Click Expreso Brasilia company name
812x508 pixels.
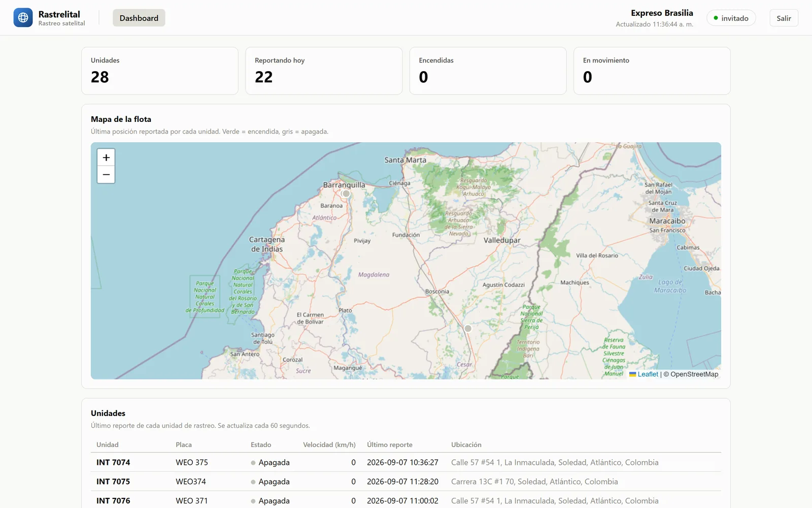coord(662,13)
